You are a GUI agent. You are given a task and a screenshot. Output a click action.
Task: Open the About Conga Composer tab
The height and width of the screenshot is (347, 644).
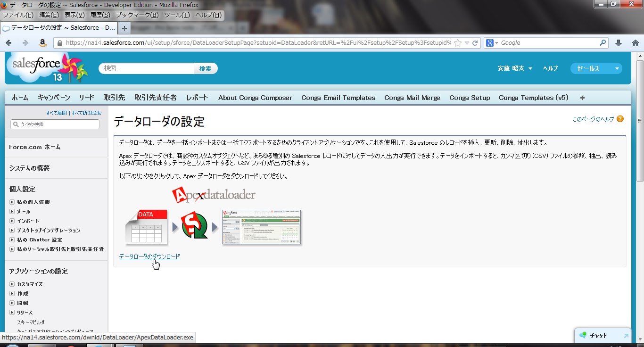pos(255,98)
